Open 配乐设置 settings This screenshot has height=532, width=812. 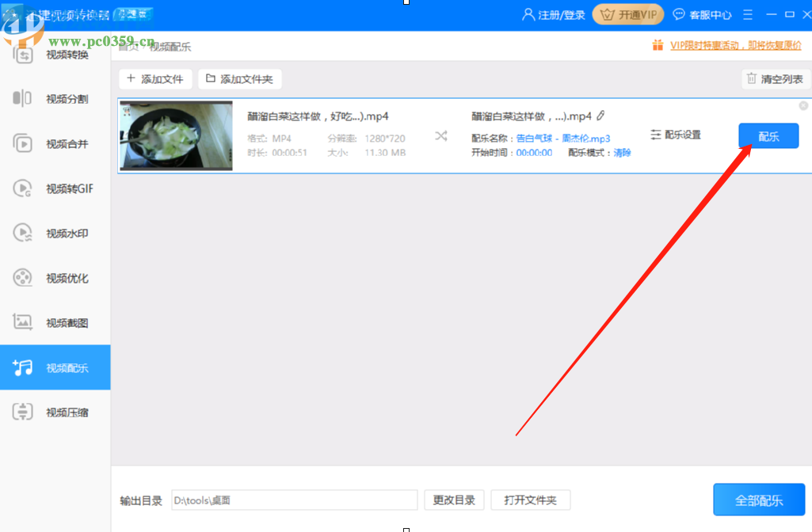[x=676, y=135]
